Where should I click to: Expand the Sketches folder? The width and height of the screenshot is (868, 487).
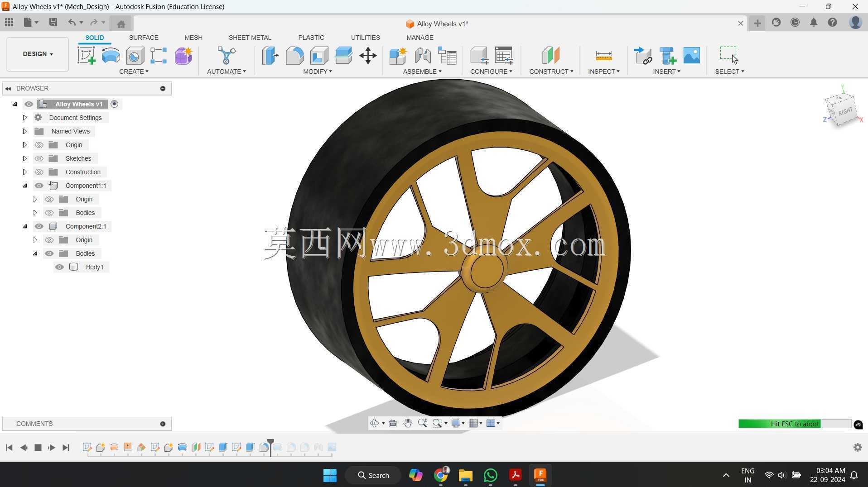point(24,158)
